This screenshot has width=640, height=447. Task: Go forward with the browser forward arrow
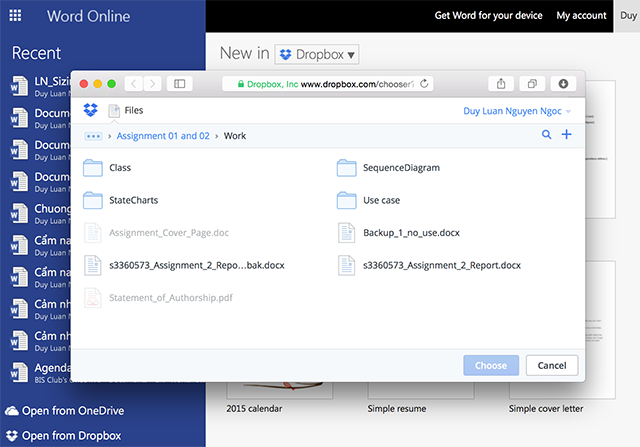tap(152, 84)
